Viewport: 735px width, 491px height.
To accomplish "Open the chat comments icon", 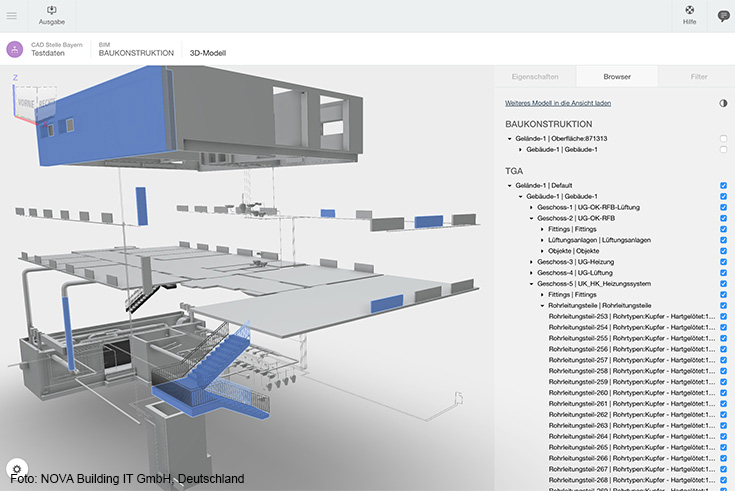I will pos(723,16).
